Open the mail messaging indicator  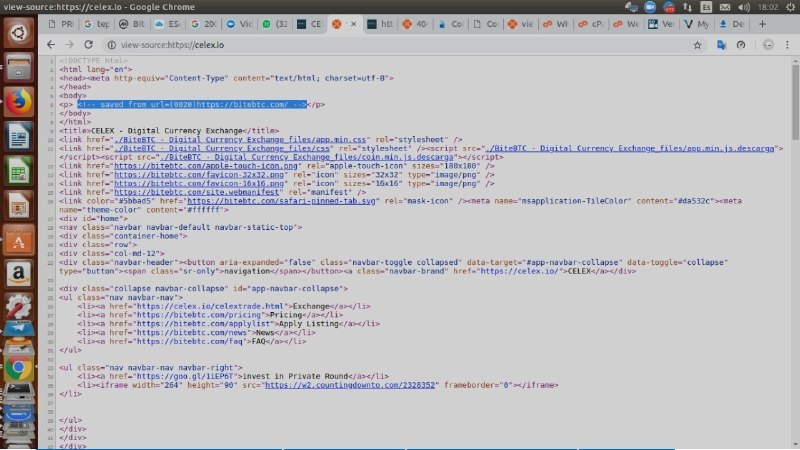pos(725,7)
